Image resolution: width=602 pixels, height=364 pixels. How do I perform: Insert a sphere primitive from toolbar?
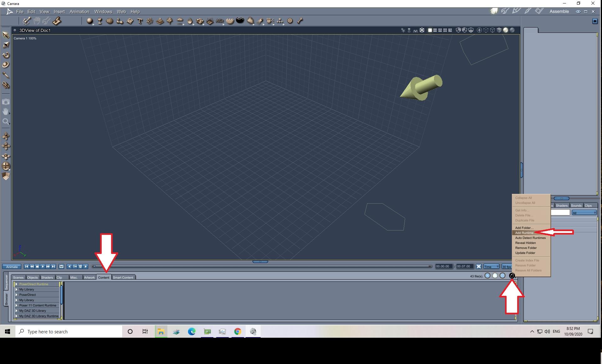(90, 21)
